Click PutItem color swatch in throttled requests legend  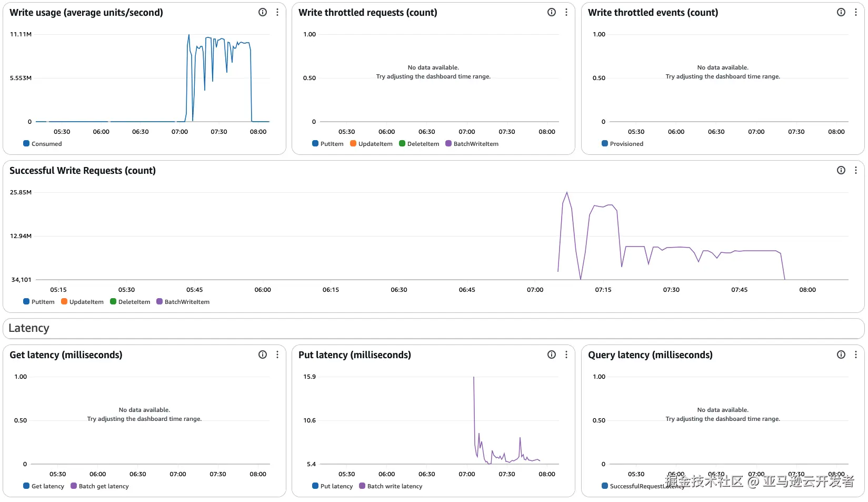(x=315, y=143)
